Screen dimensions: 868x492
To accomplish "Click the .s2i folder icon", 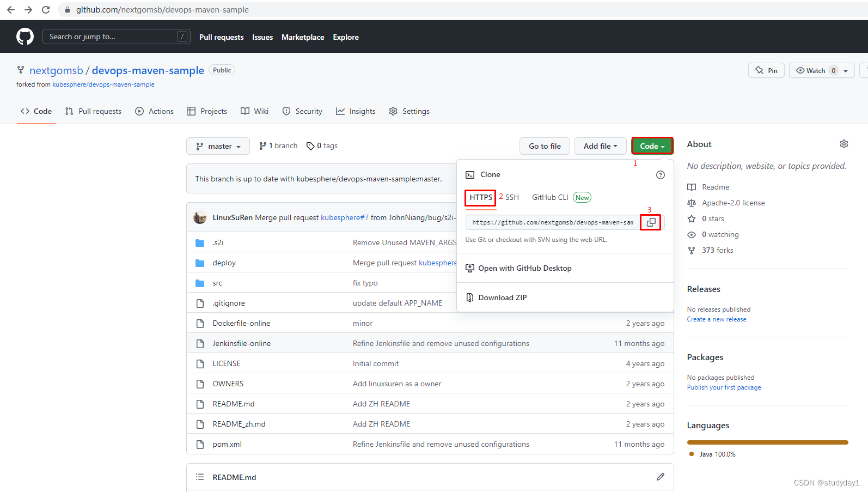I will [x=200, y=242].
